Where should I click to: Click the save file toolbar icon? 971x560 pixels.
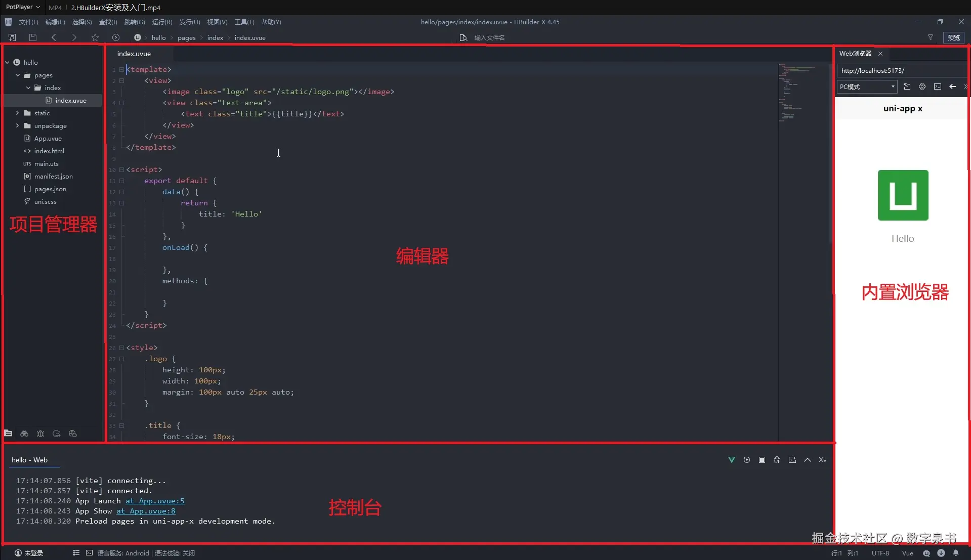click(33, 37)
